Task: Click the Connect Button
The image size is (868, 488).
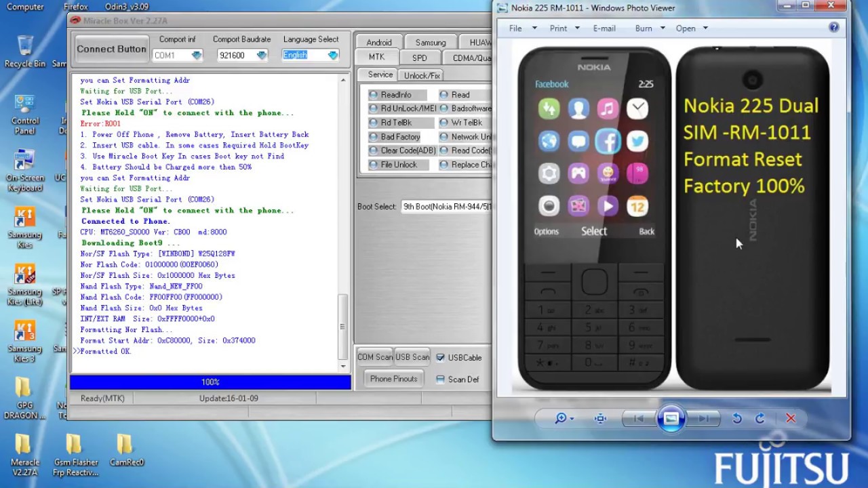Action: pos(111,49)
